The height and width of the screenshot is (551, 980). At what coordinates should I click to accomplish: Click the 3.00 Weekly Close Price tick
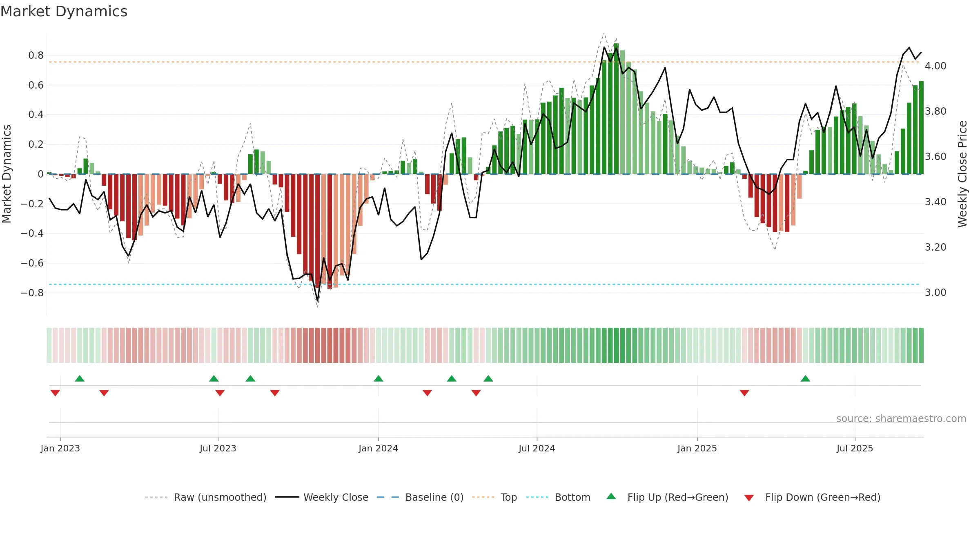[x=935, y=293]
